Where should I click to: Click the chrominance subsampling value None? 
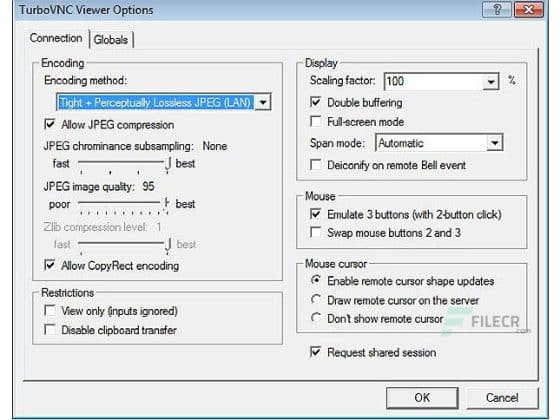[x=215, y=146]
